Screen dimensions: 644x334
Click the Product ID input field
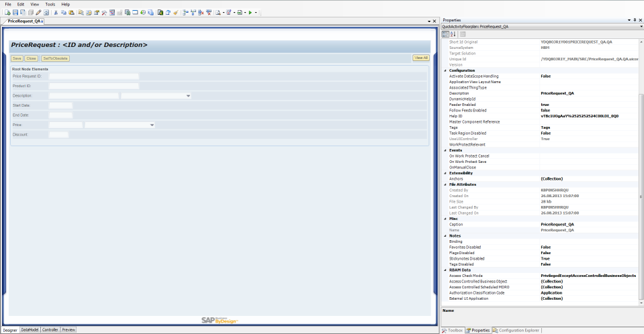pyautogui.click(x=93, y=86)
